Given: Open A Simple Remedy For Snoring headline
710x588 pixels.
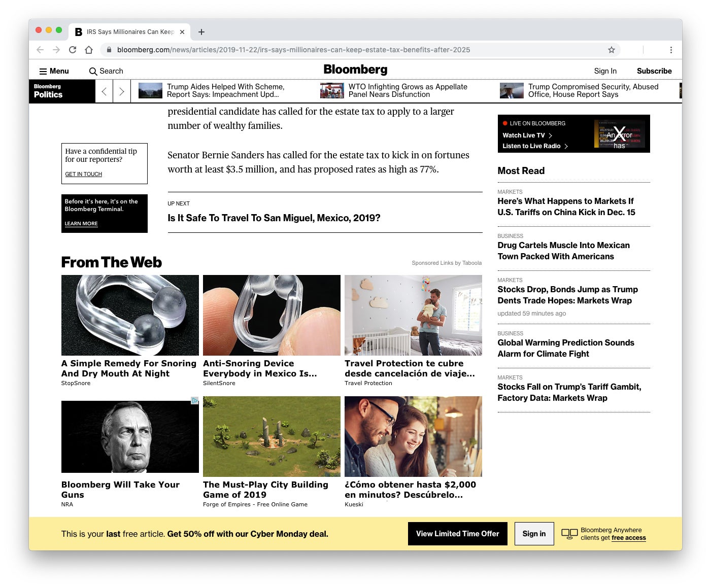Looking at the screenshot, I should click(x=129, y=368).
